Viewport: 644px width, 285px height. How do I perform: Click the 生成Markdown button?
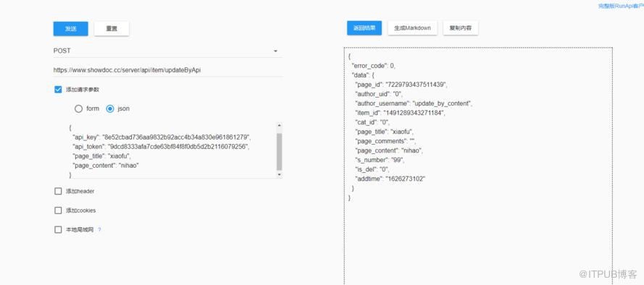point(412,28)
